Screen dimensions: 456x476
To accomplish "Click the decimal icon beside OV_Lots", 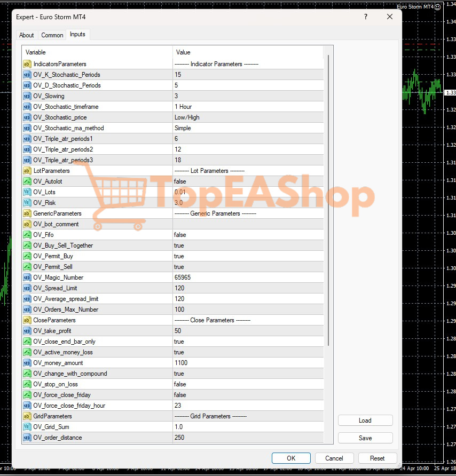I will [27, 192].
